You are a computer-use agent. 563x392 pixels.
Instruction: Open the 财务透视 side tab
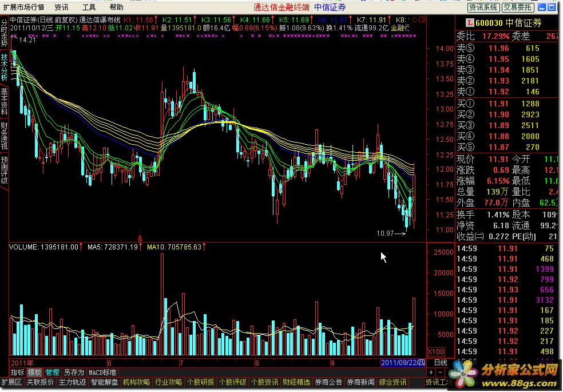click(4, 136)
